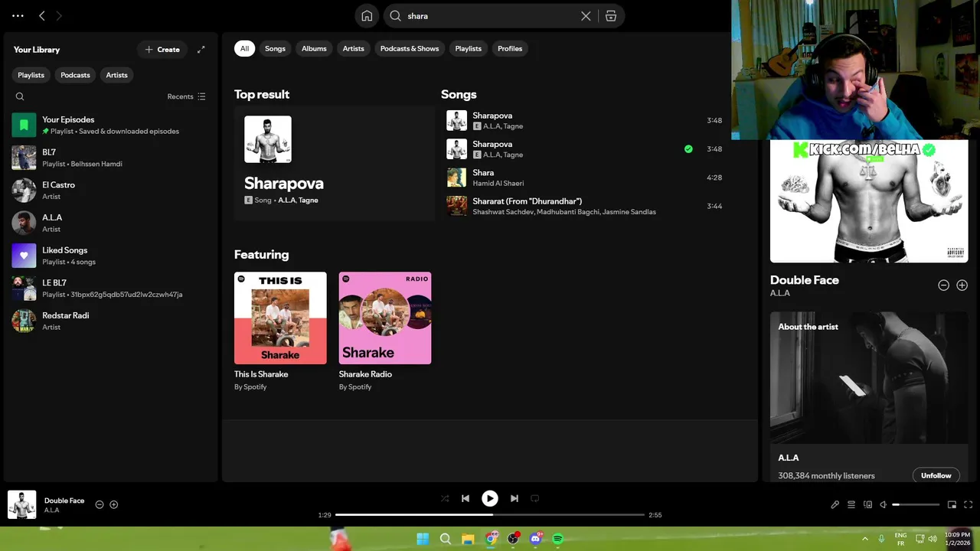980x551 pixels.
Task: Toggle shuffle in player bar
Action: click(445, 498)
